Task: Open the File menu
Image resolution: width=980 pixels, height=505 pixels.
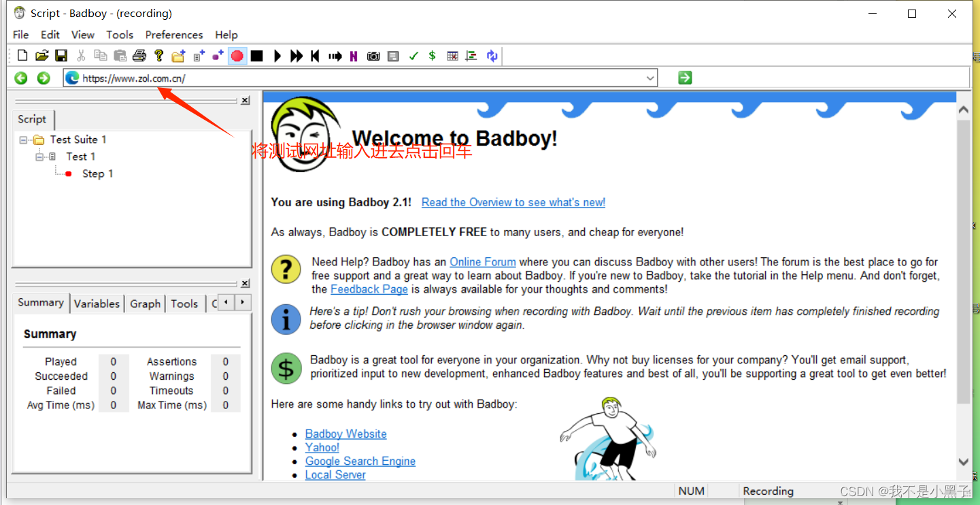Action: click(21, 35)
